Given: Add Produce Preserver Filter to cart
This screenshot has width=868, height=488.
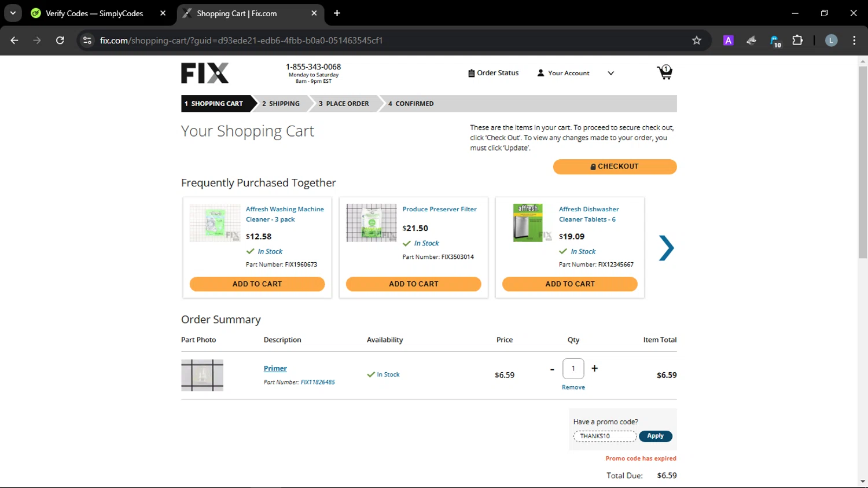Looking at the screenshot, I should click(413, 284).
